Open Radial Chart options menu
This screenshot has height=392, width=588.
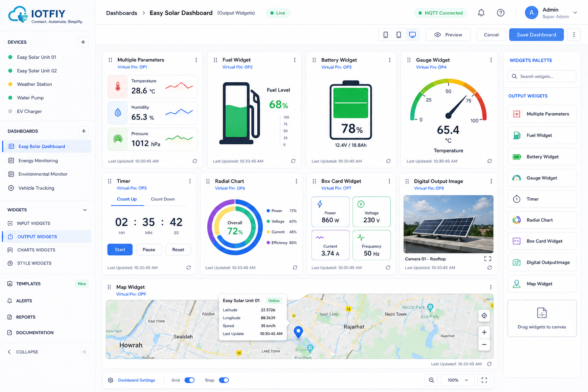(296, 181)
